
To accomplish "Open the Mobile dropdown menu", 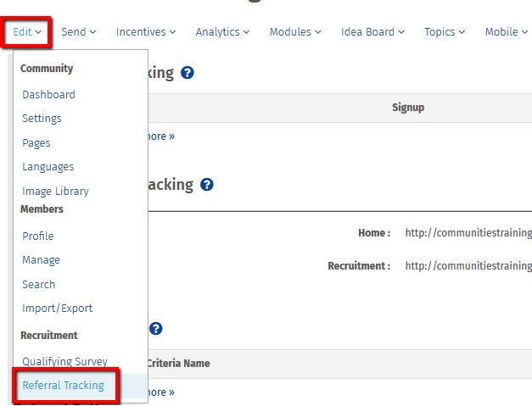I will (x=507, y=32).
